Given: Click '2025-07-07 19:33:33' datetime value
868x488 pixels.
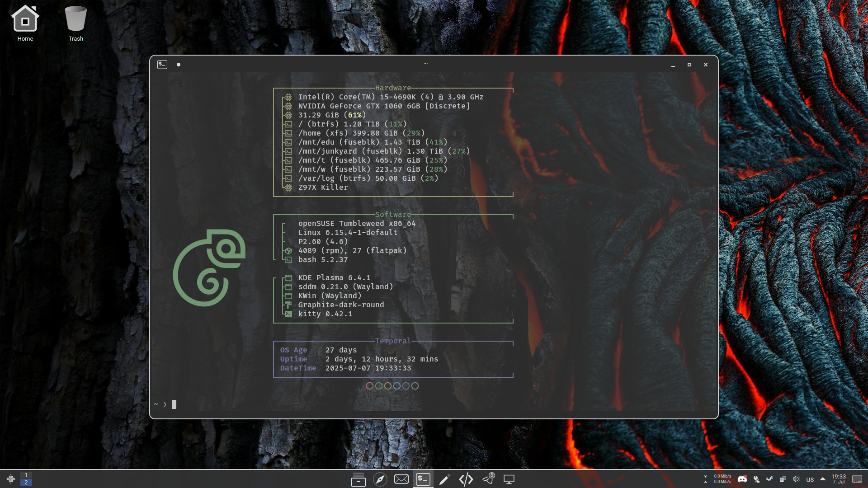Looking at the screenshot, I should pos(368,368).
